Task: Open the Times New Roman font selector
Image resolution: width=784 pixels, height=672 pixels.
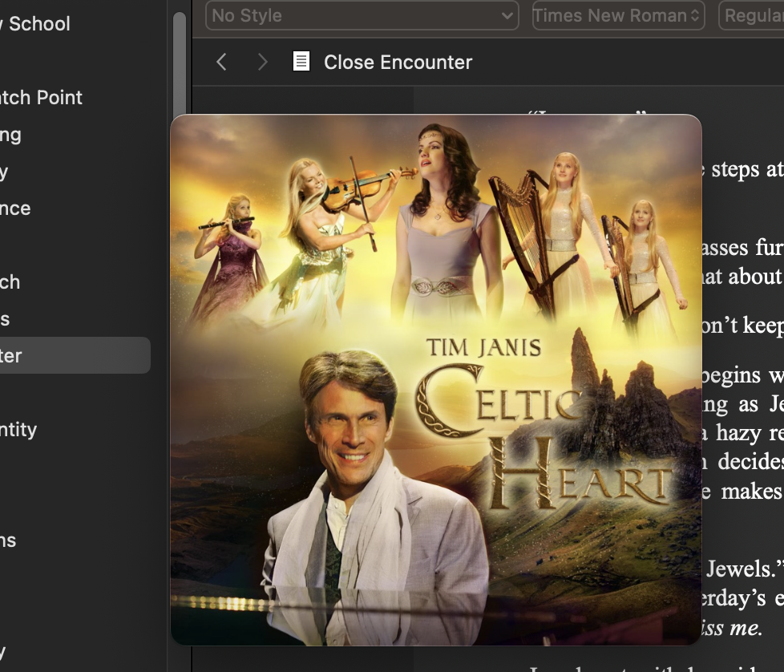Action: click(619, 15)
